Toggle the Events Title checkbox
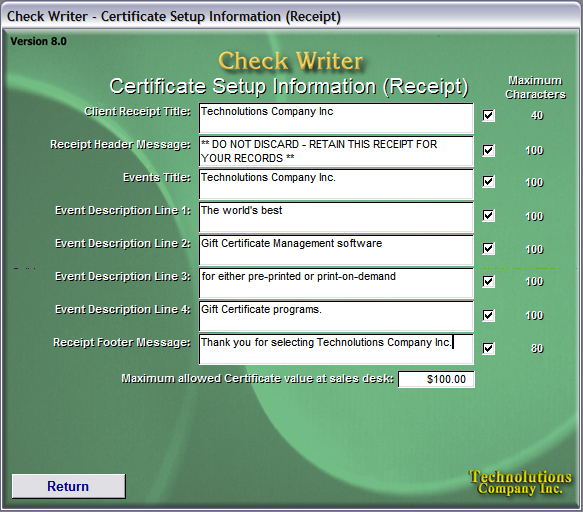The height and width of the screenshot is (512, 583). click(488, 181)
